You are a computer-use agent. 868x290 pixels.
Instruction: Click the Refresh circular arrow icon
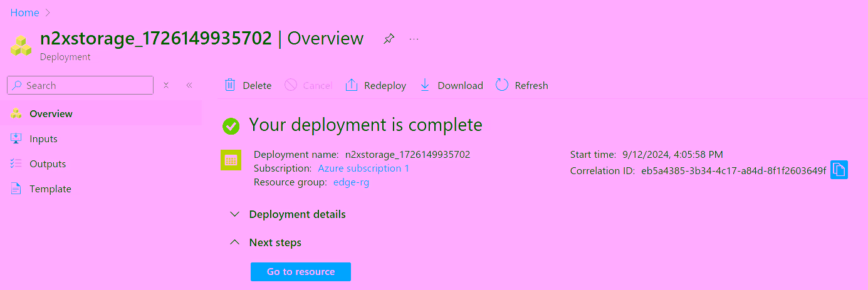pyautogui.click(x=502, y=85)
